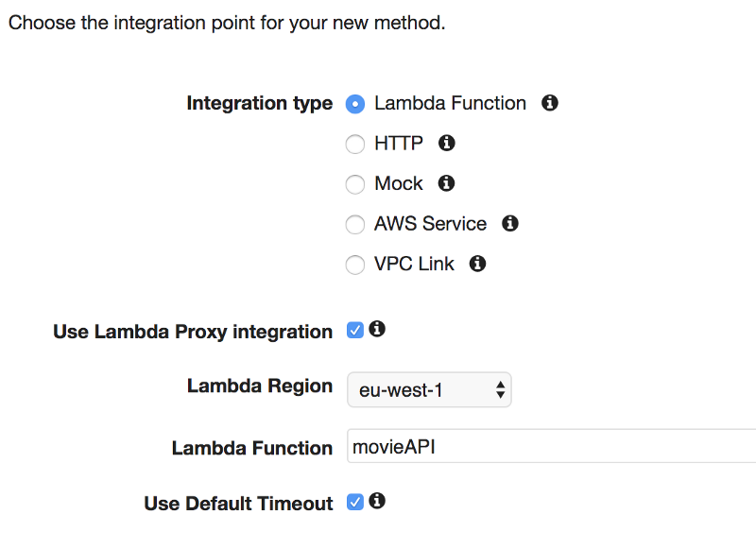Click info icon beside Use Default Timeout
Viewport: 756px width, 549px height.
tap(377, 501)
